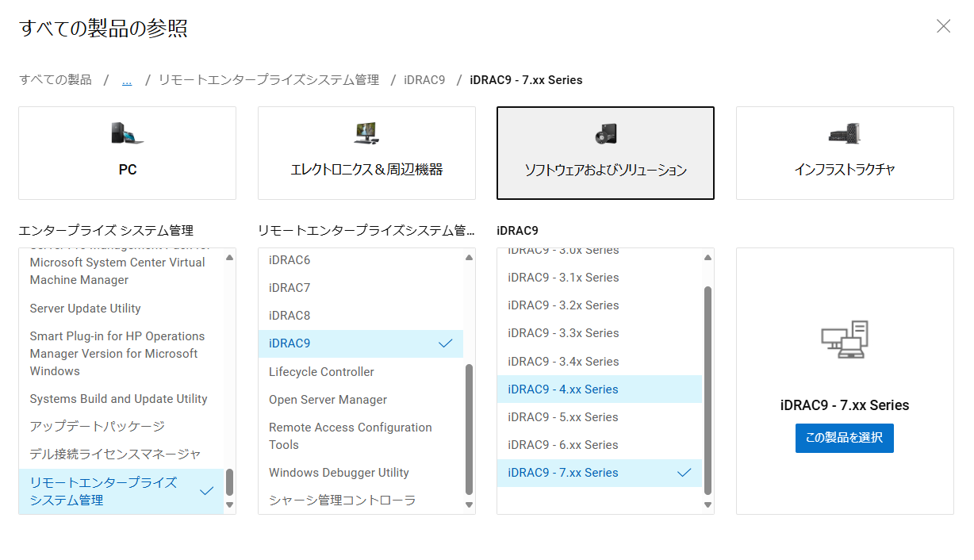Click scroll-up arrow in iDRAC9 series list
Viewport: 974px width, 560px height.
tap(708, 258)
